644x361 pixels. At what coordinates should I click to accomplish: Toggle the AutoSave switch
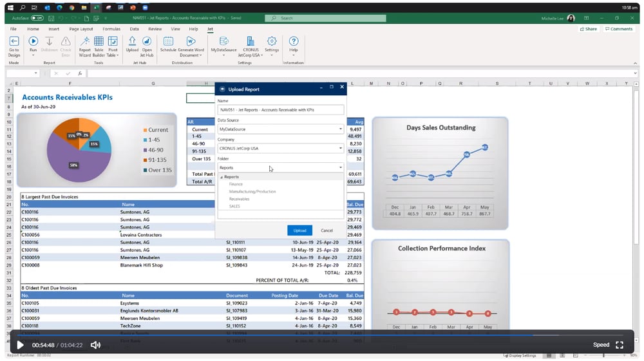click(x=37, y=18)
